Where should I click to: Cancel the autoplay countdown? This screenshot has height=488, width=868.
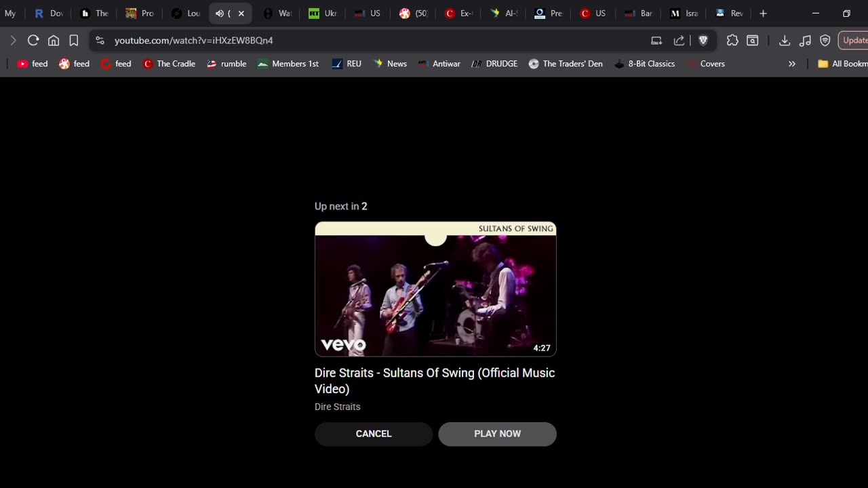[374, 434]
